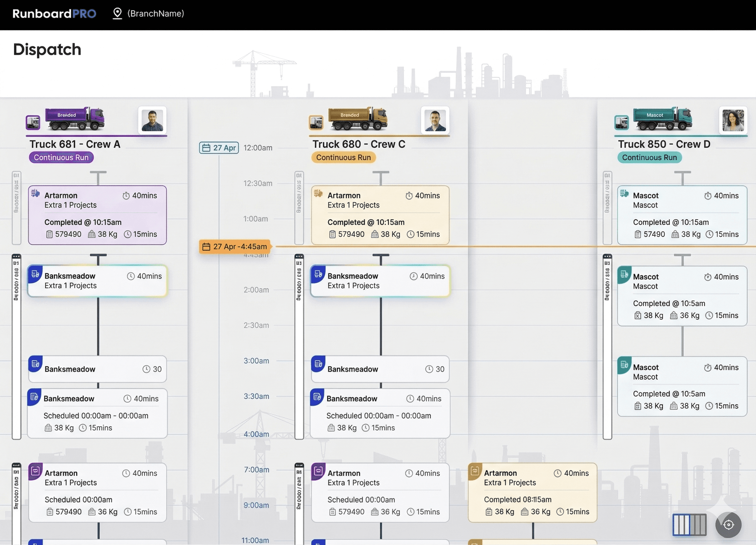Select the (BranchName) branch selector
Image resolution: width=756 pixels, height=545 pixels.
point(156,13)
